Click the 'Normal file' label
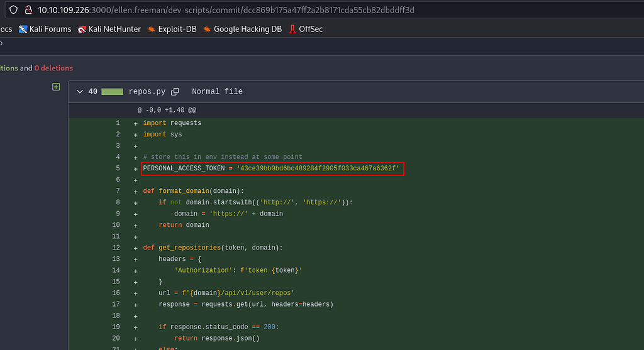 217,92
